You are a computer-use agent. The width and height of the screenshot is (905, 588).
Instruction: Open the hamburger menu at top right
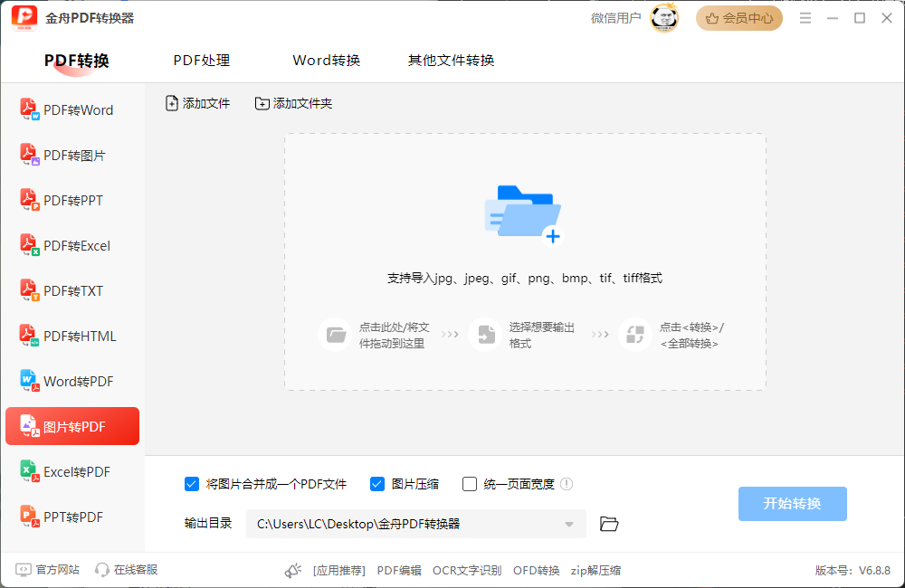click(805, 16)
